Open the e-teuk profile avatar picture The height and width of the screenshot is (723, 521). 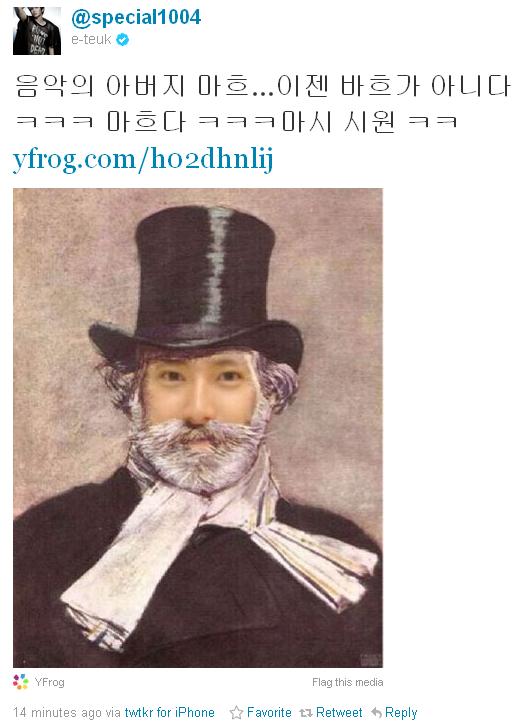point(37,30)
